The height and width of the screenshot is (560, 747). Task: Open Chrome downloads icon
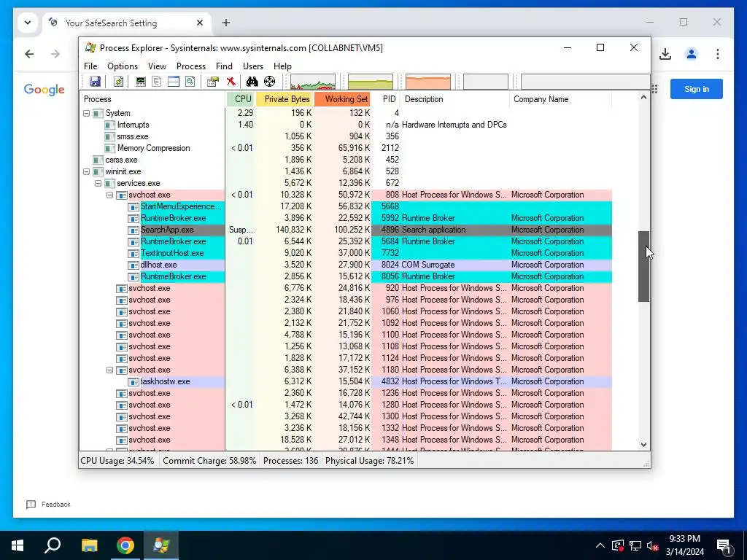coord(665,54)
